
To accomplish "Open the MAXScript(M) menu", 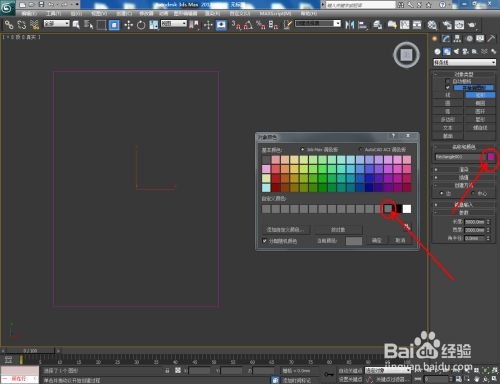I will (x=275, y=13).
